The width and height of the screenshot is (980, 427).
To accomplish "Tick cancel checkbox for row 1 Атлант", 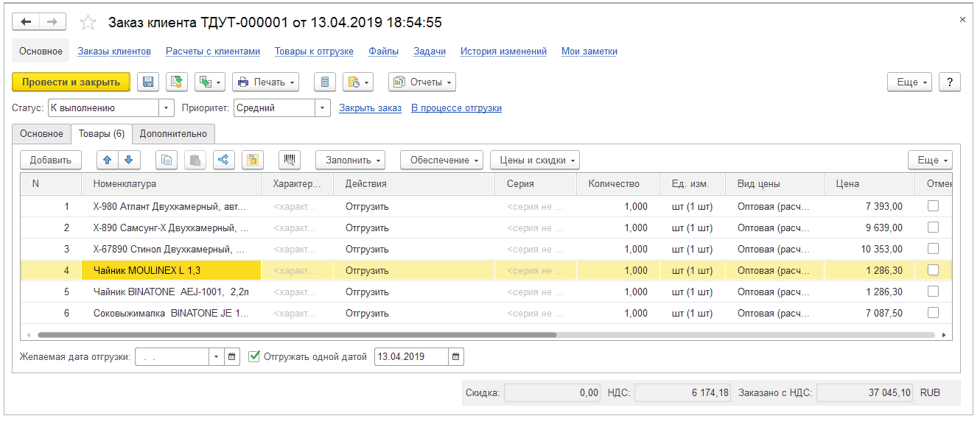I will pyautogui.click(x=933, y=206).
